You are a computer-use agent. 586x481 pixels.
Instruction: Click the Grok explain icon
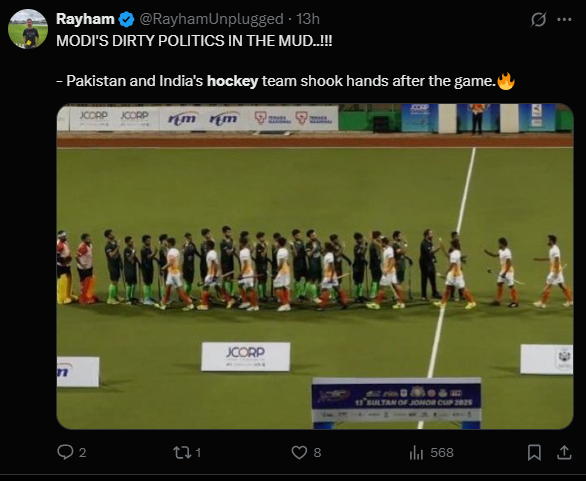coord(539,19)
